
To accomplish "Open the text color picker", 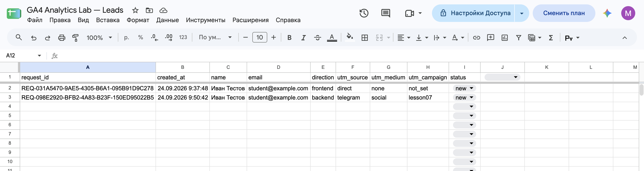I will 332,37.
